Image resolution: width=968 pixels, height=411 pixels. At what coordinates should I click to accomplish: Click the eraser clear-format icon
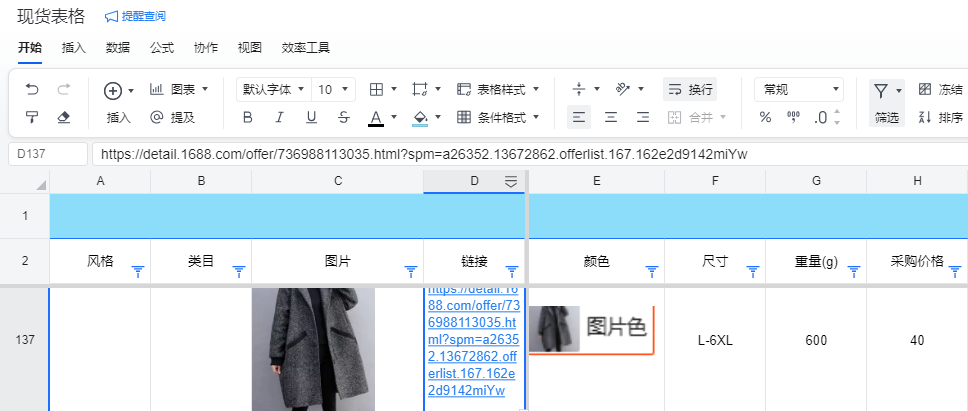coord(64,117)
